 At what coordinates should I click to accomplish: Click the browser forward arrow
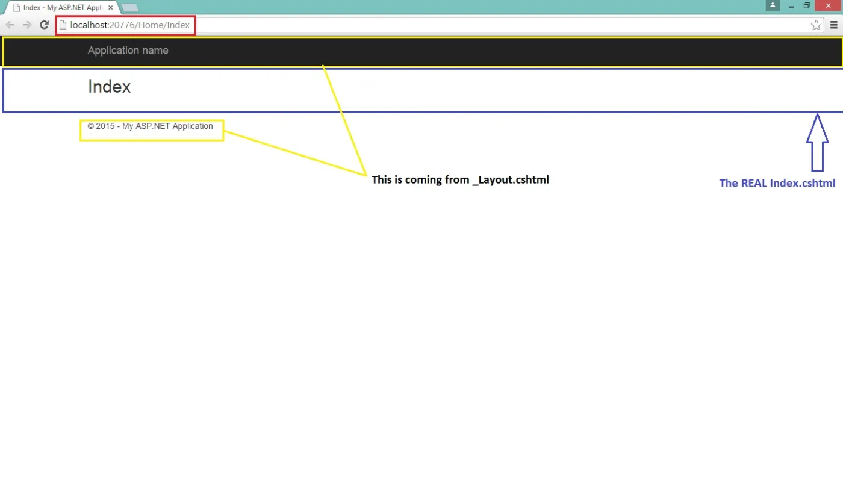click(27, 25)
